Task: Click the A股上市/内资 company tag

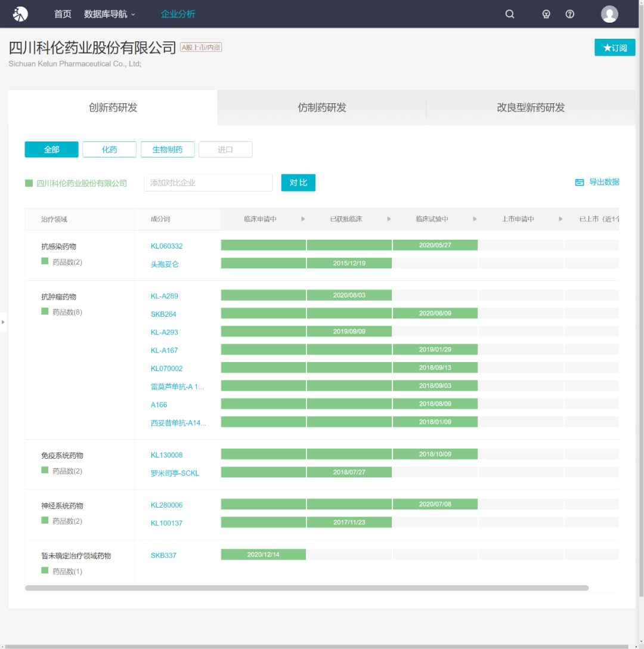Action: [201, 47]
